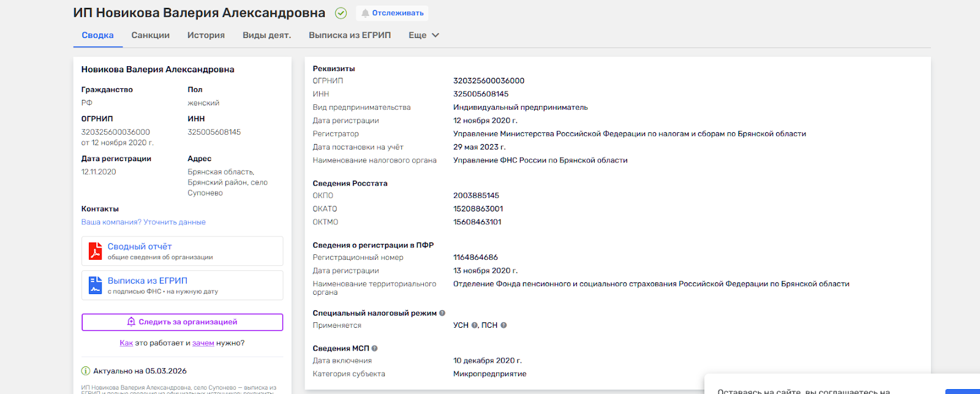Click the bell icon in Отслеживать
This screenshot has height=394, width=980.
click(x=365, y=13)
